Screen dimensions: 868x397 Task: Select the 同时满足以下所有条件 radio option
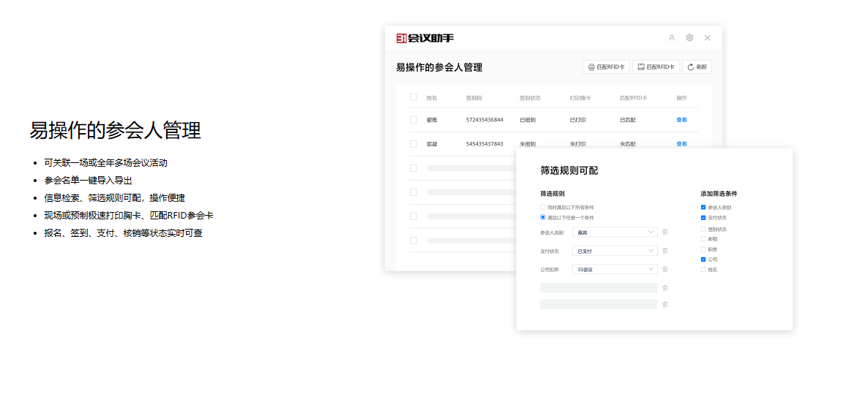(x=543, y=208)
